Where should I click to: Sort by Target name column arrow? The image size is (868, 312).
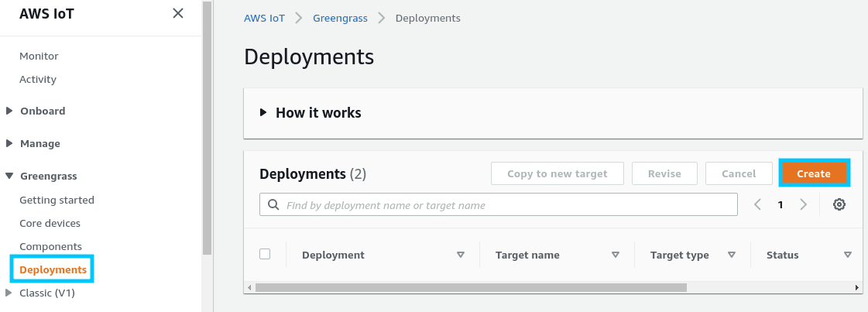point(616,255)
